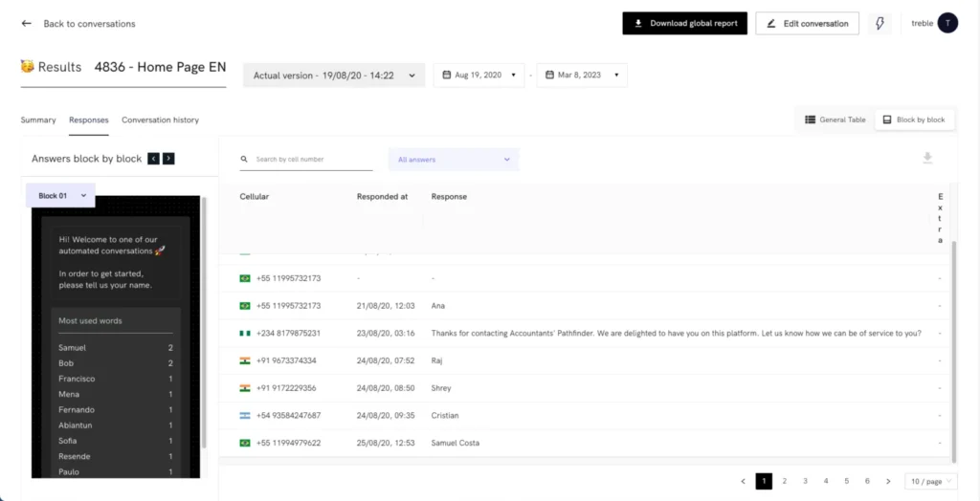Open the All answers filter dropdown

[x=454, y=160]
